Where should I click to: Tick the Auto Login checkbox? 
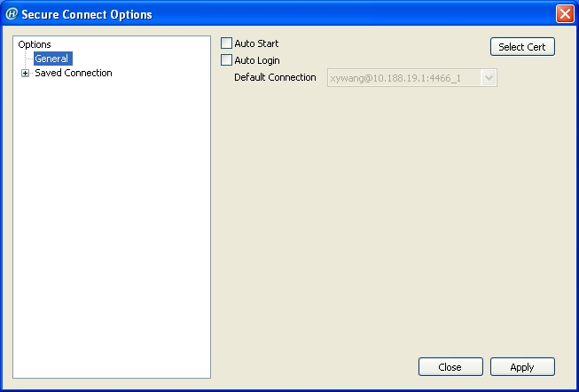(x=226, y=60)
